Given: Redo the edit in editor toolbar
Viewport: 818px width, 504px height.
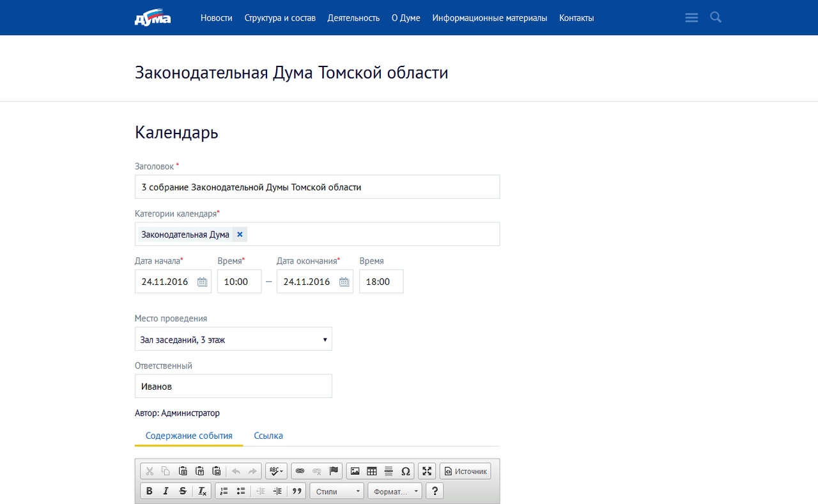Looking at the screenshot, I should [x=252, y=471].
